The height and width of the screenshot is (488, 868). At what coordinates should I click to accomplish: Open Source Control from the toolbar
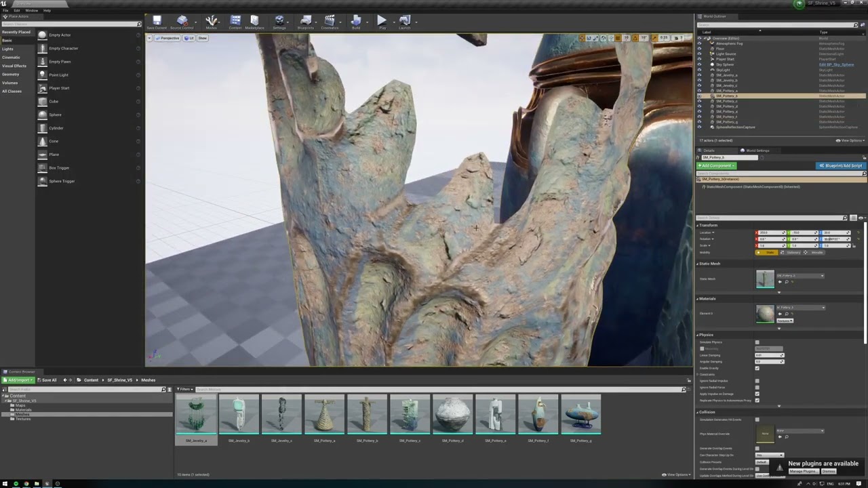182,22
